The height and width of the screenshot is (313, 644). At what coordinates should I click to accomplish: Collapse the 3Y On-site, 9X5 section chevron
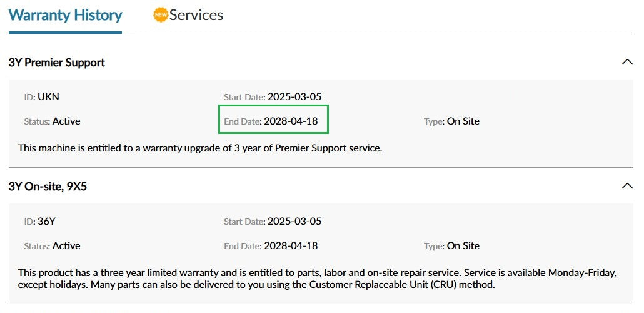pos(627,186)
